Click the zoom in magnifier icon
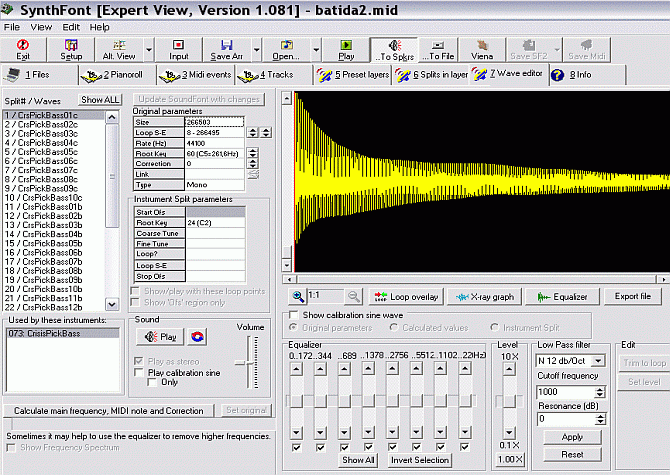 298,296
